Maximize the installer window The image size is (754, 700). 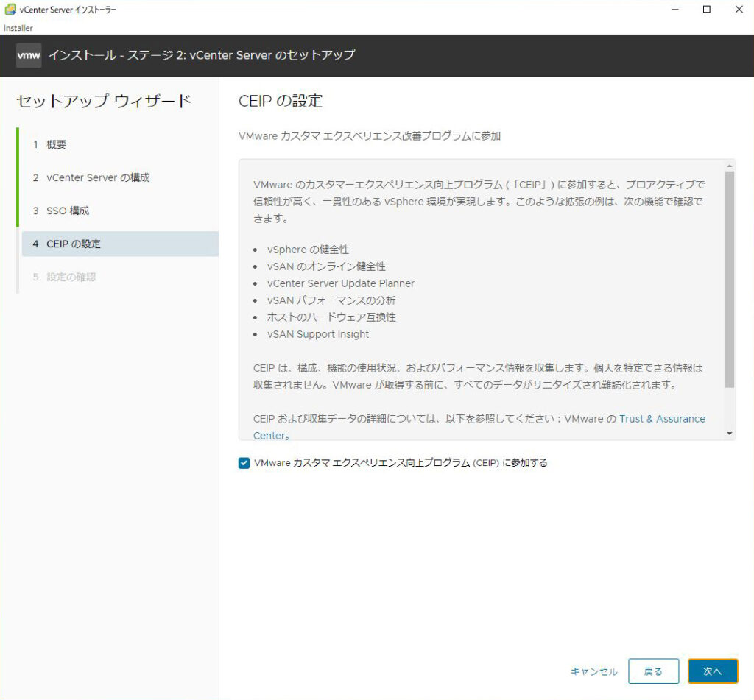[707, 9]
